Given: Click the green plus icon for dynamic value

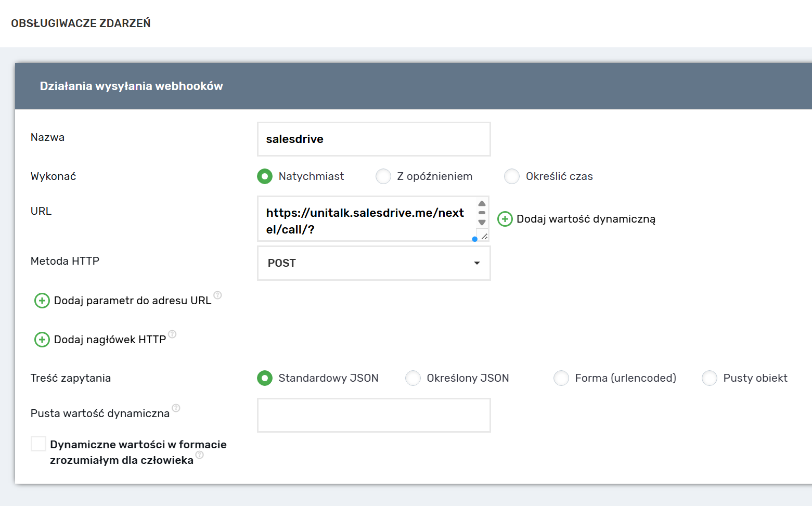Looking at the screenshot, I should coord(505,219).
